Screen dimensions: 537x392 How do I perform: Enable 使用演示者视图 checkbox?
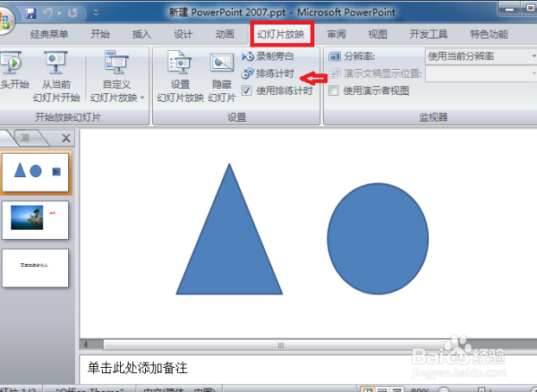point(334,90)
